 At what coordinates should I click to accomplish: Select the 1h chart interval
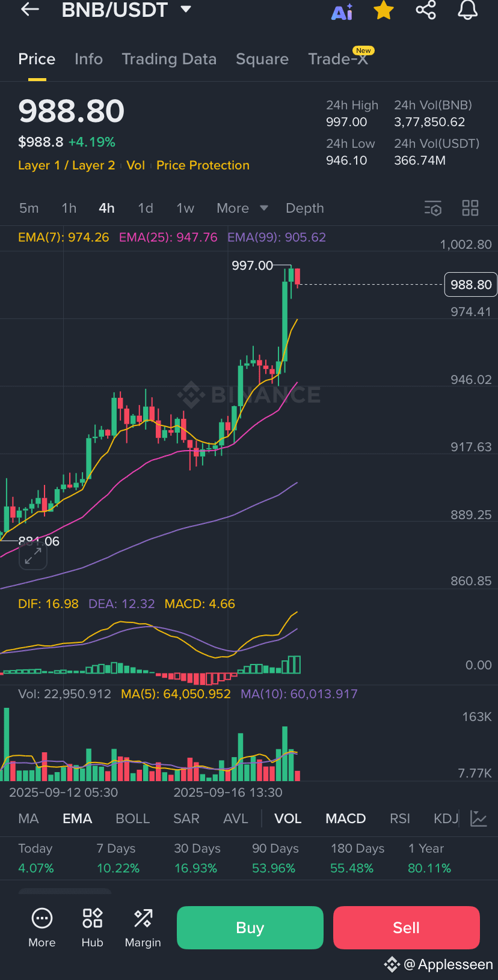[x=69, y=208]
